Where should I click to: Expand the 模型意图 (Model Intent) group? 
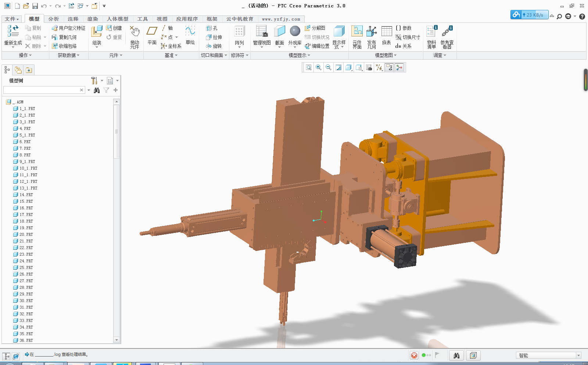pos(386,55)
